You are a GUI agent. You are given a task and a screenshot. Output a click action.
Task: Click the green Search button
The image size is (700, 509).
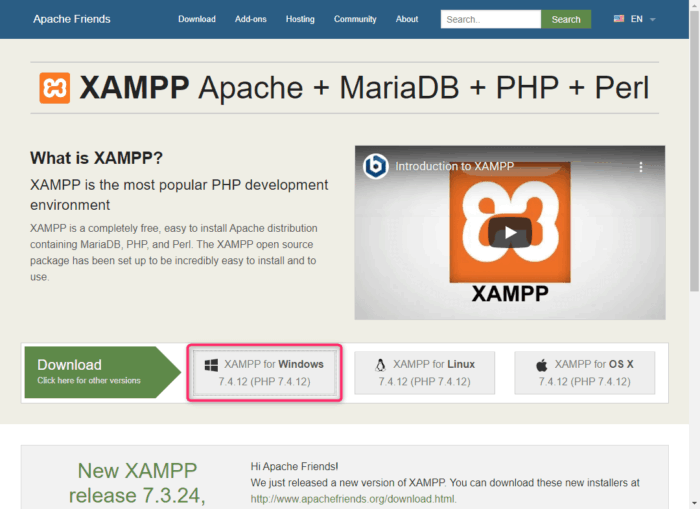pyautogui.click(x=566, y=19)
